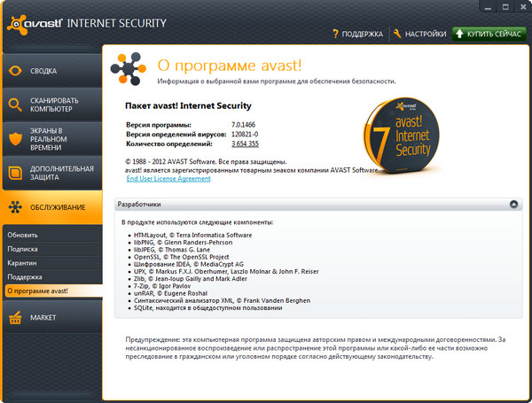532x403 pixels.
Task: Open the Карантин page
Action: (23, 263)
